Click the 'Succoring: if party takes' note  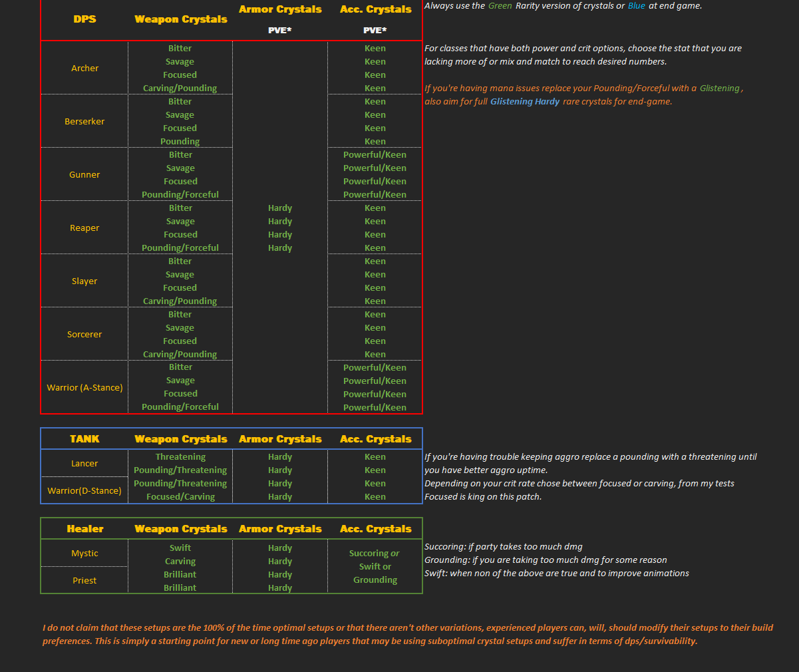pyautogui.click(x=504, y=546)
